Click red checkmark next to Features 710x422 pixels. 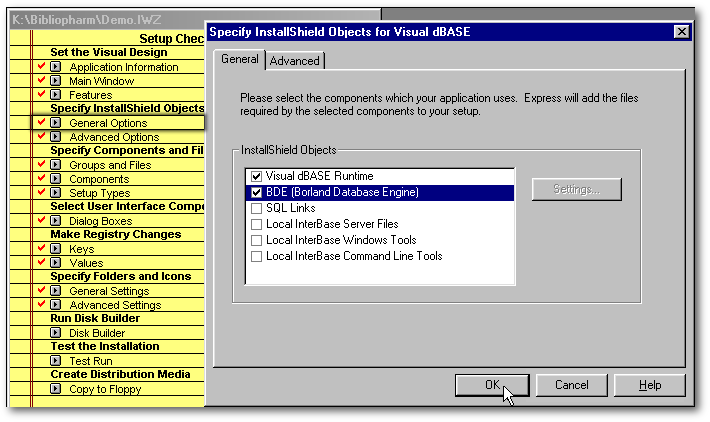click(41, 94)
